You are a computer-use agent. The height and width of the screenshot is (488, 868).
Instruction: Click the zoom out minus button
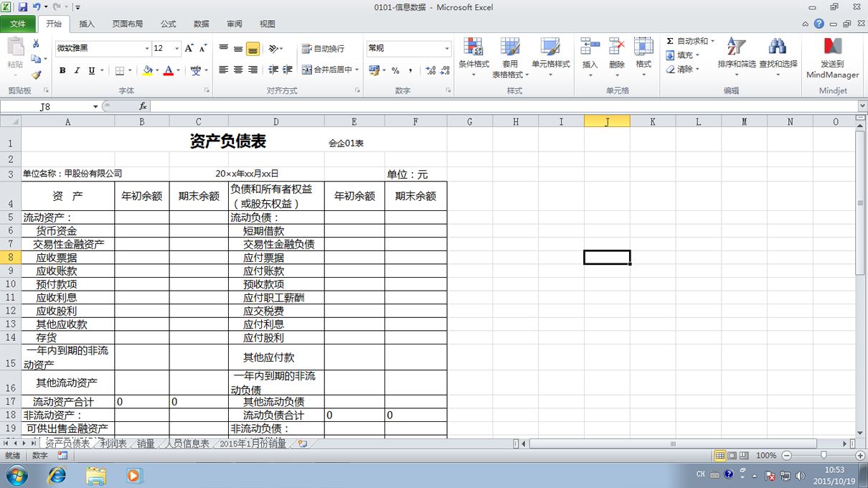point(787,456)
